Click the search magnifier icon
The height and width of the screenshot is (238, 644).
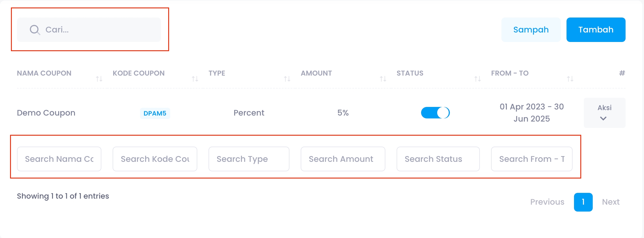click(x=35, y=30)
